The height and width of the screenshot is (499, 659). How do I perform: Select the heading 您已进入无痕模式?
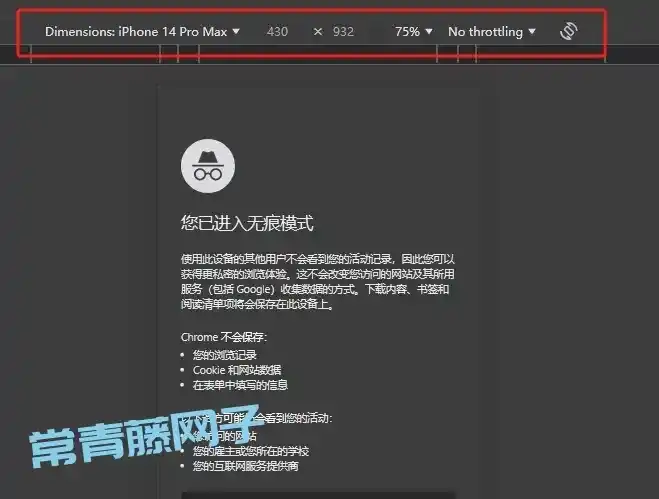coord(247,223)
